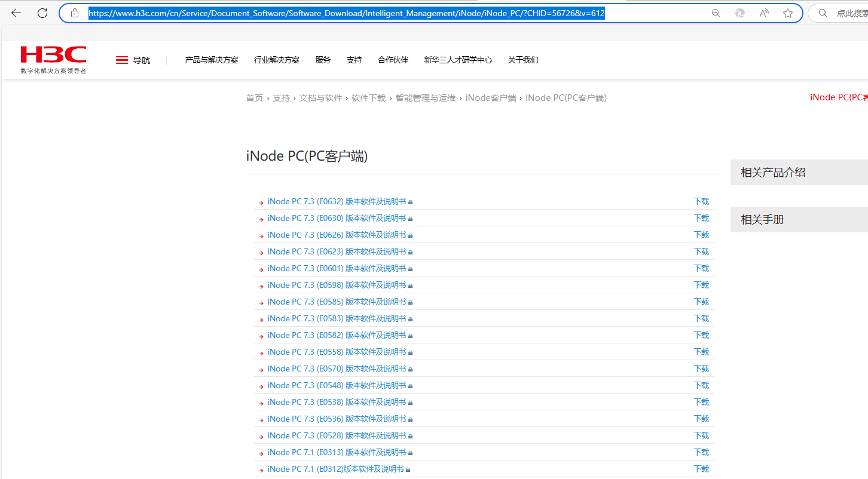Go to 首页 in the breadcrumb
Image resolution: width=868 pixels, height=479 pixels.
[x=255, y=98]
